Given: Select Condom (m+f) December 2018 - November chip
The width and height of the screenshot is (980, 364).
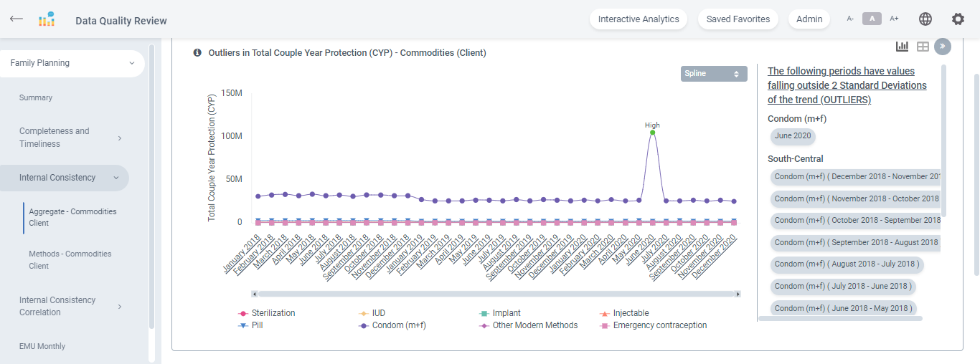Looking at the screenshot, I should pyautogui.click(x=855, y=176).
